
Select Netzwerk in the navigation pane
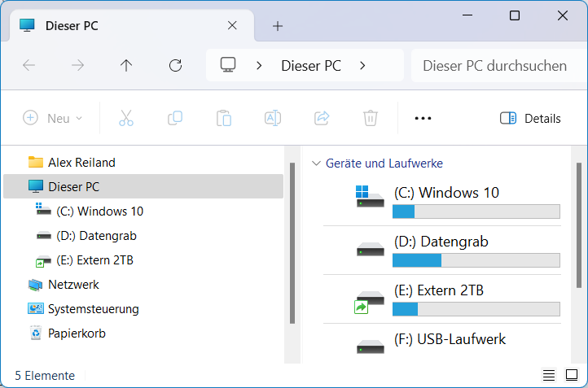point(73,285)
